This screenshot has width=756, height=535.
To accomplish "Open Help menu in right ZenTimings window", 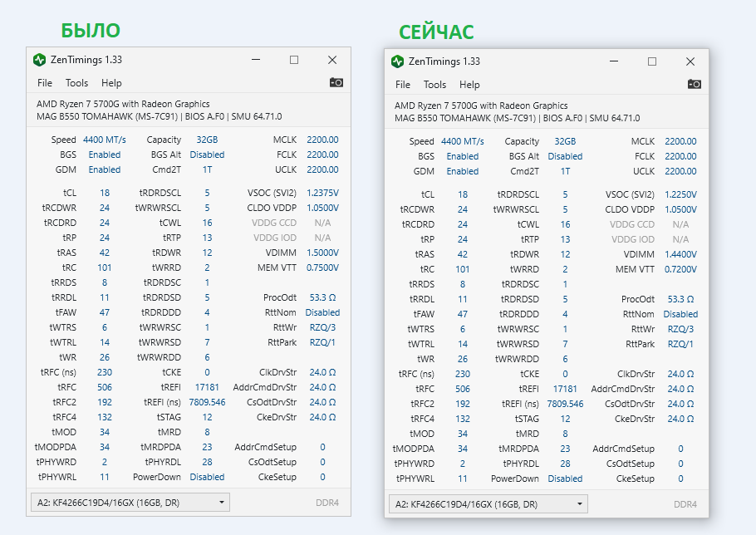I will pyautogui.click(x=469, y=85).
